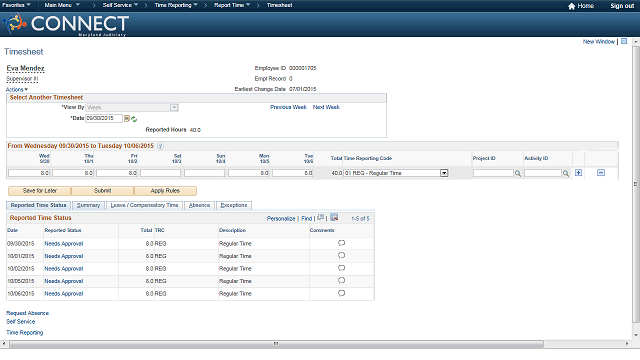
Task: Click the Date input field
Action: pos(104,118)
